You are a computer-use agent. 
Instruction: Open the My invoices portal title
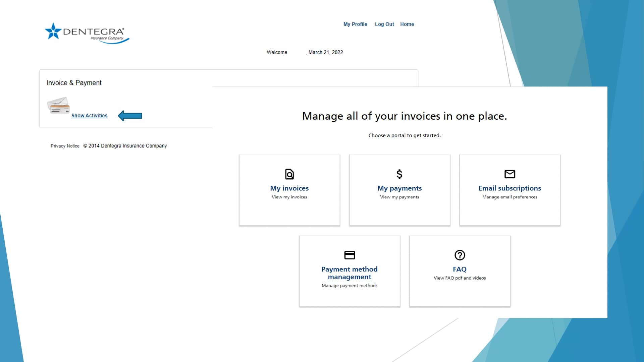289,188
